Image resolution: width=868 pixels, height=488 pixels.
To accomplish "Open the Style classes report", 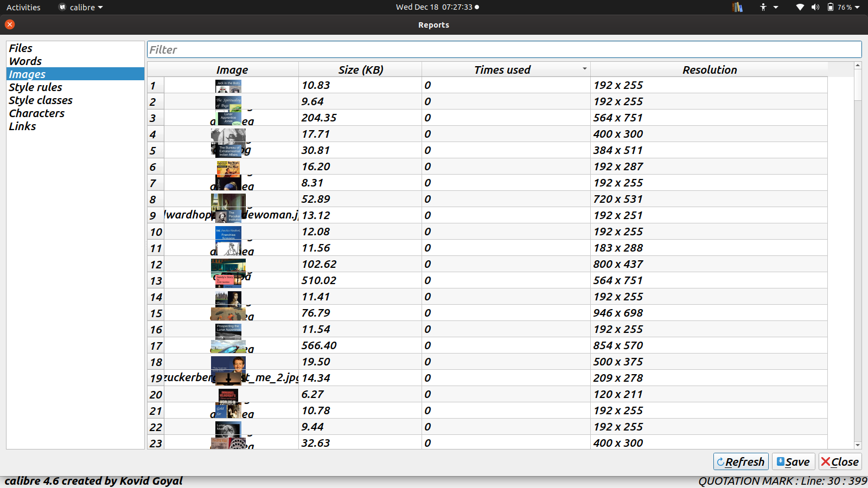I will [75, 100].
